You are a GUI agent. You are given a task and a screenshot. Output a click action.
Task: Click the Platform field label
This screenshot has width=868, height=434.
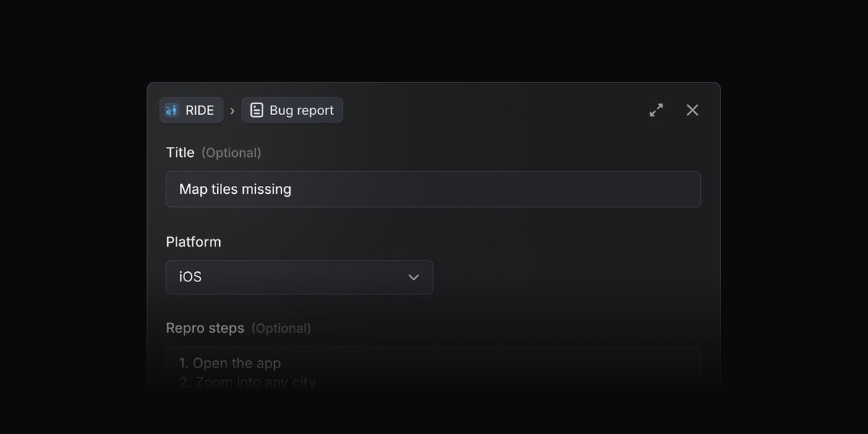click(x=193, y=242)
